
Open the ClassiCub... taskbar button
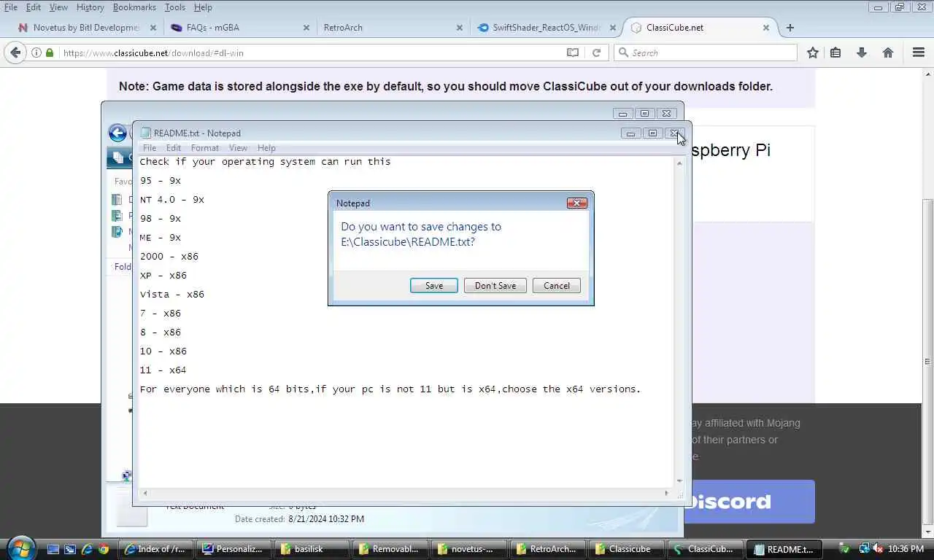[x=705, y=549]
